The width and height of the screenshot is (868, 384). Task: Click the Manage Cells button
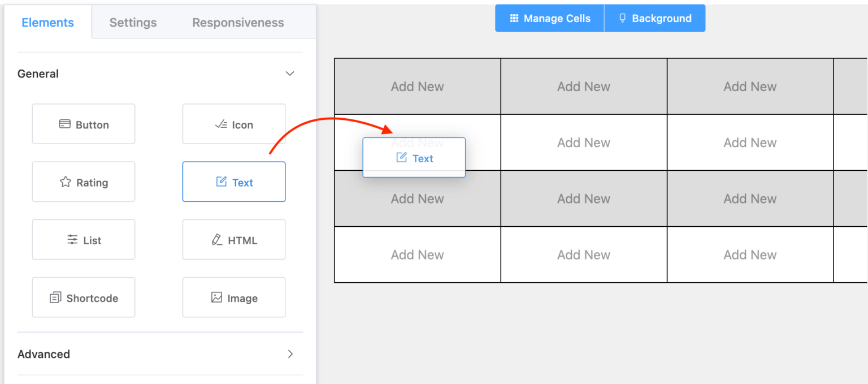pos(549,18)
